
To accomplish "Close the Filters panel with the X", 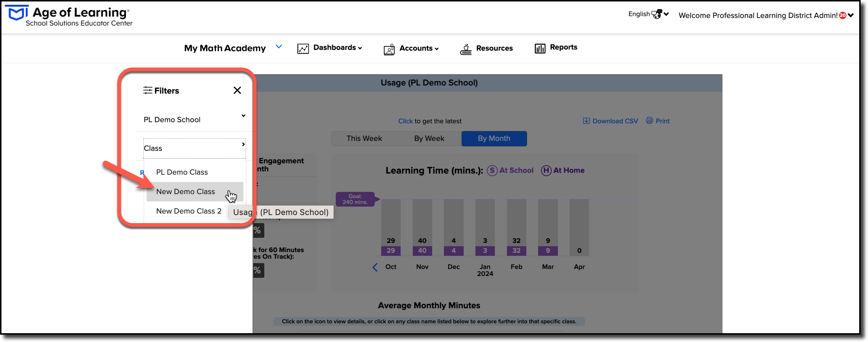I will click(x=237, y=90).
